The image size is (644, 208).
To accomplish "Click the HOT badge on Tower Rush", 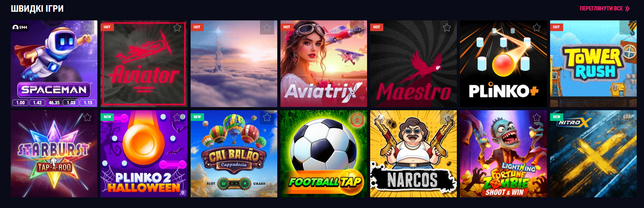I will coord(556,27).
